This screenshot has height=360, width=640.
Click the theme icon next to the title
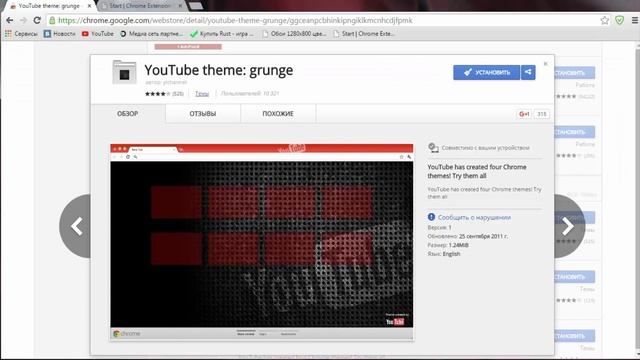click(x=124, y=72)
